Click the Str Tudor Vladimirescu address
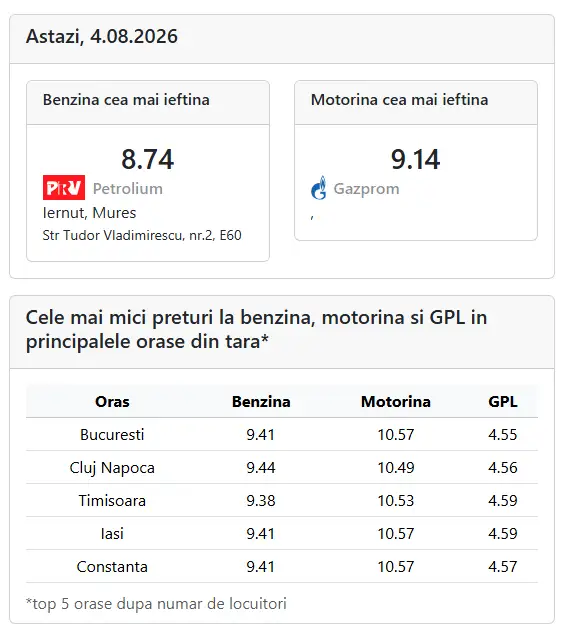This screenshot has height=637, width=567. point(142,235)
